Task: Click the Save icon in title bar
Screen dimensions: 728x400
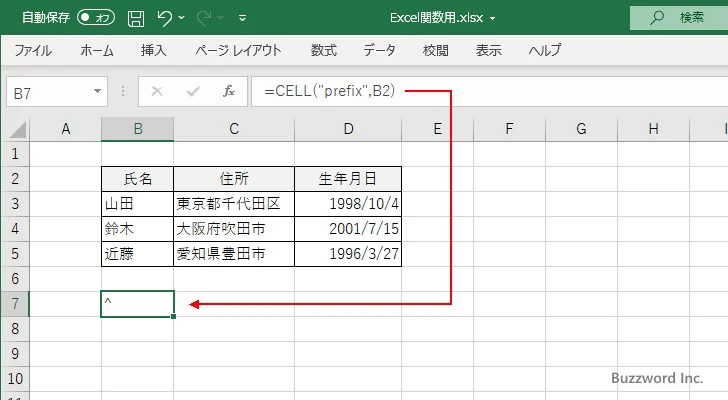Action: [136, 18]
